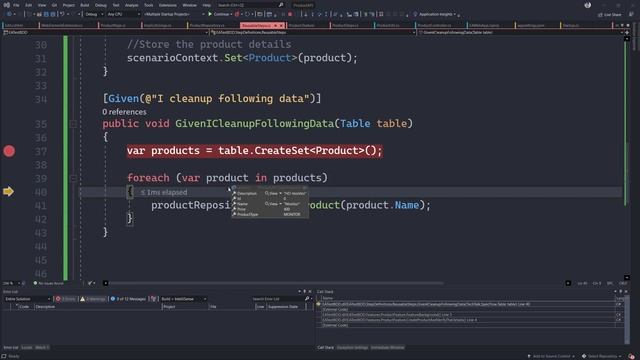Image resolution: width=640 pixels, height=360 pixels.
Task: Switch to the Locals tab at bottom
Action: click(x=27, y=347)
